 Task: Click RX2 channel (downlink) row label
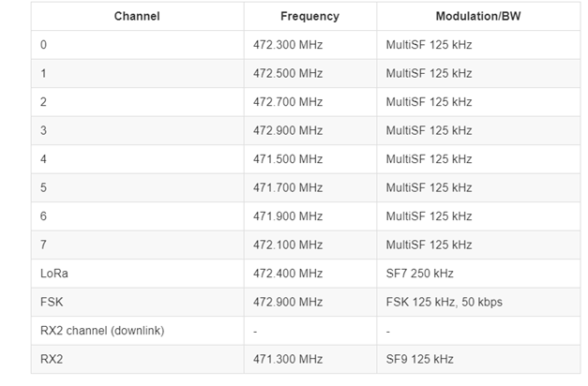point(102,331)
